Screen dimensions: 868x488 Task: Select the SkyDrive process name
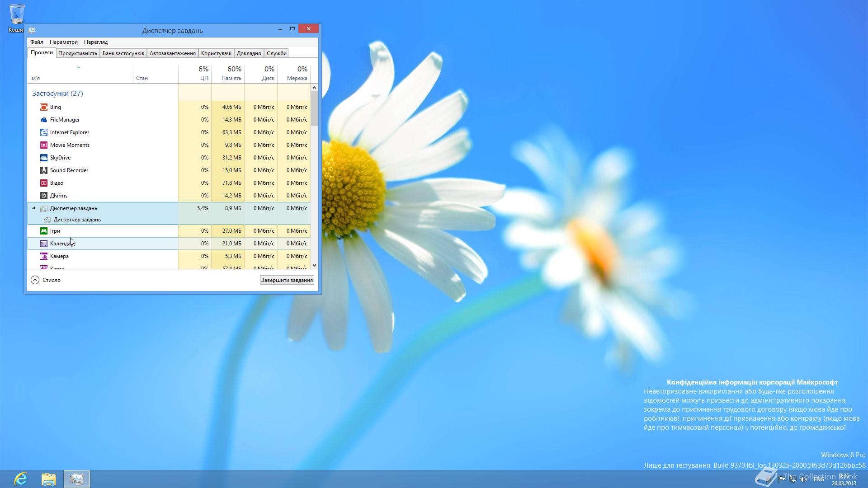click(x=60, y=158)
